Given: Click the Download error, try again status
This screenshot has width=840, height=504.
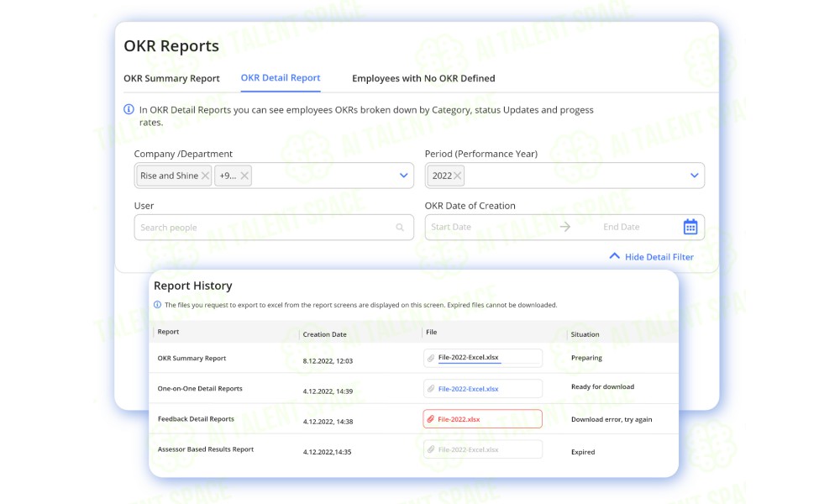Looking at the screenshot, I should click(x=612, y=419).
